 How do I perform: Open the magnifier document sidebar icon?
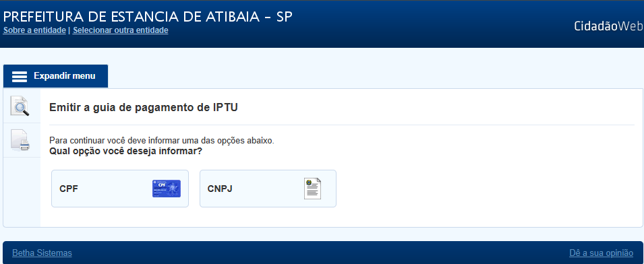21,106
